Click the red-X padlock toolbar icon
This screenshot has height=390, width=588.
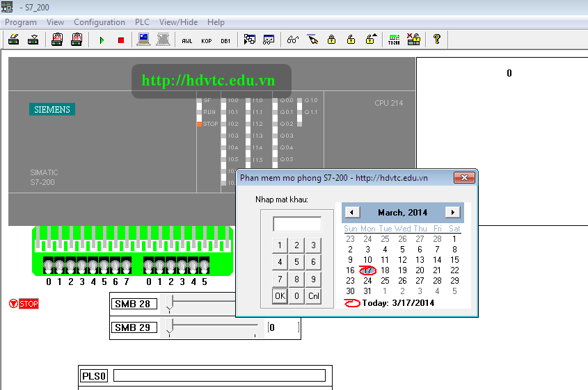click(413, 40)
